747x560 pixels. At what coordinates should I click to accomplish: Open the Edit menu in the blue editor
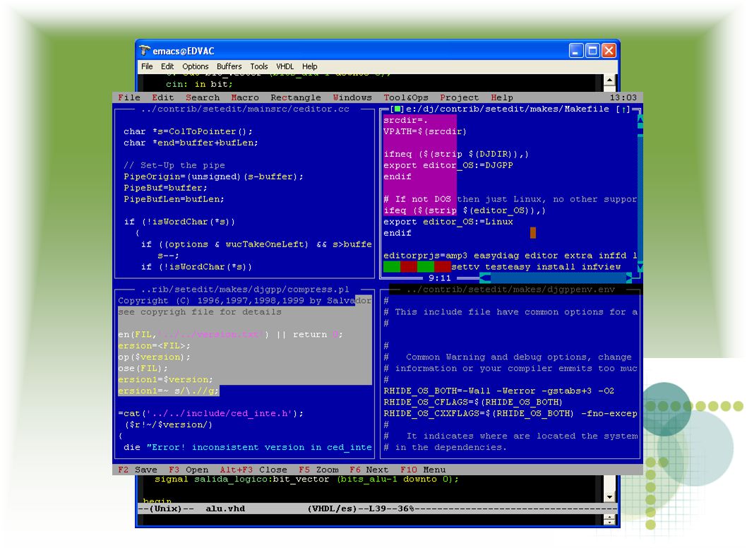pos(163,97)
